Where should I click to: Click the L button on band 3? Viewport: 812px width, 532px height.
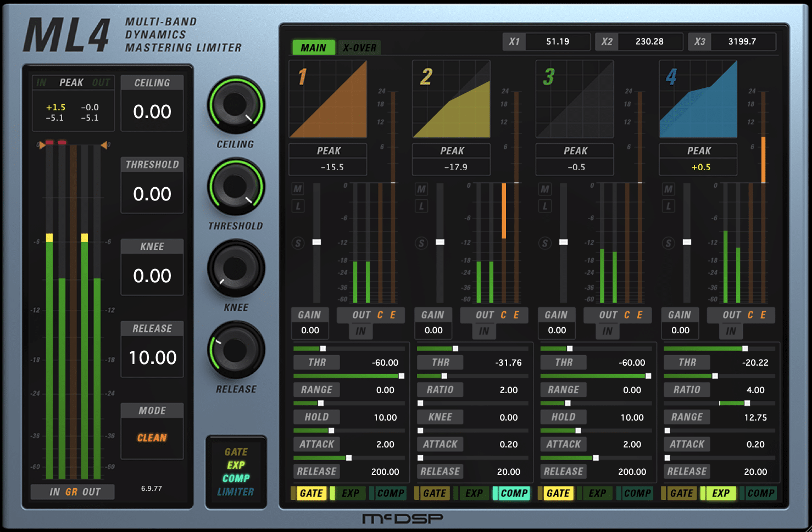(x=544, y=206)
